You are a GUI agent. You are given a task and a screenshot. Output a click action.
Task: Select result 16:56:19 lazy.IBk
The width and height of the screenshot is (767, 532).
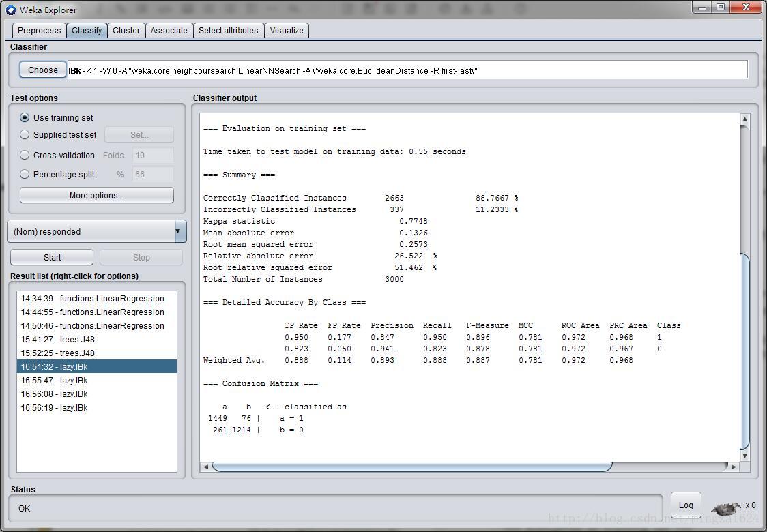tap(97, 408)
